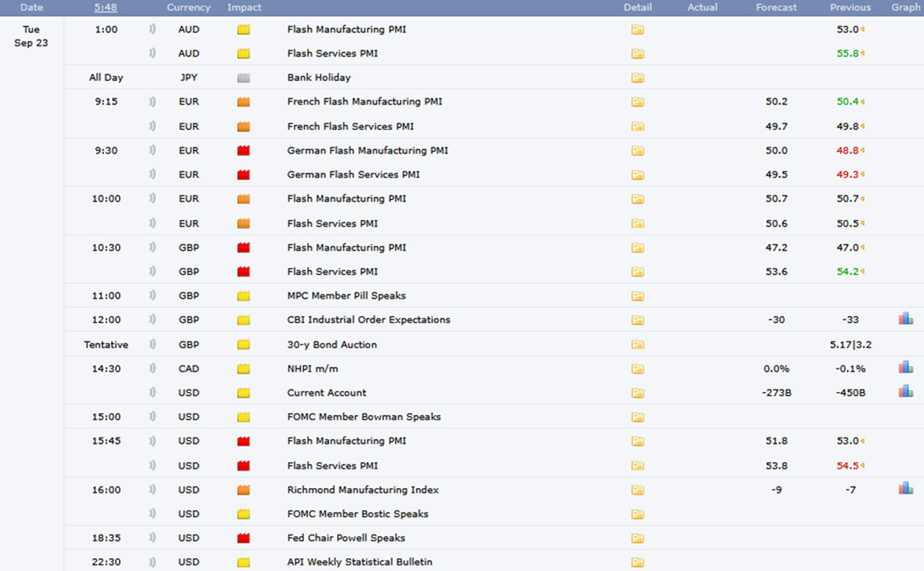Click red impact icon for GBP Flash Services PMI
Image resolution: width=924 pixels, height=571 pixels.
244,271
